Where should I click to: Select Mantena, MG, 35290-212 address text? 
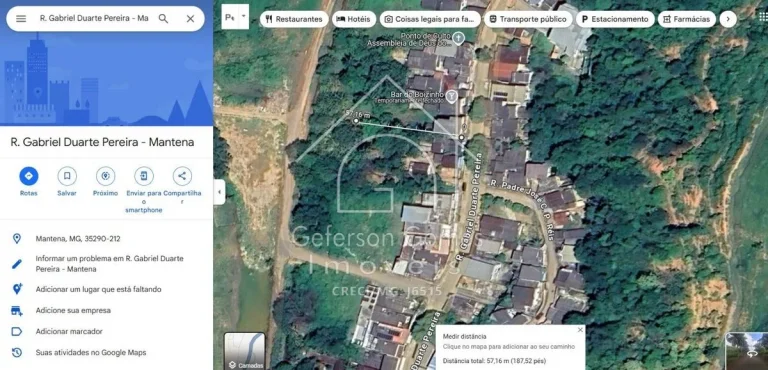pos(78,239)
